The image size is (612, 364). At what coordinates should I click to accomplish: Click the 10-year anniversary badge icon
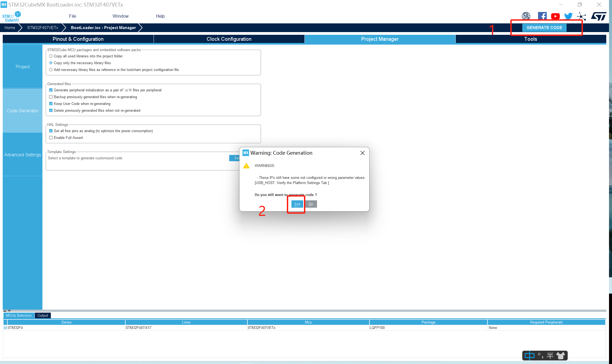[x=526, y=16]
